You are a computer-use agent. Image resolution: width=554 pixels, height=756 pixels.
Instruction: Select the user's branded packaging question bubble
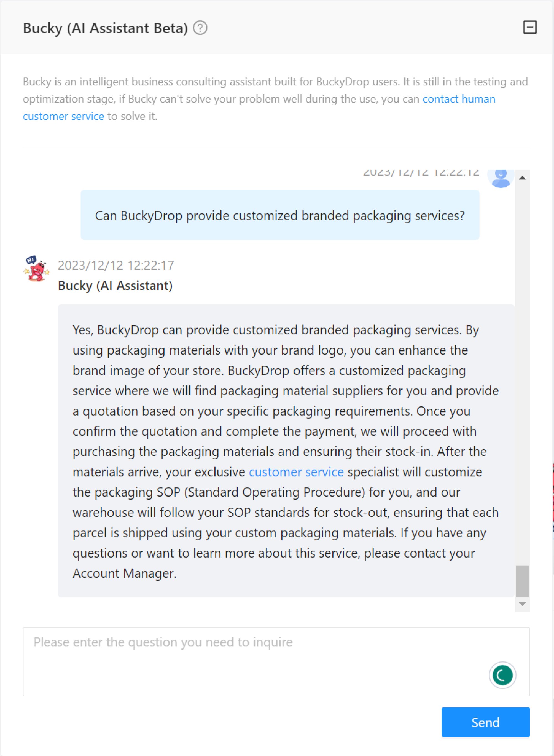(x=280, y=215)
